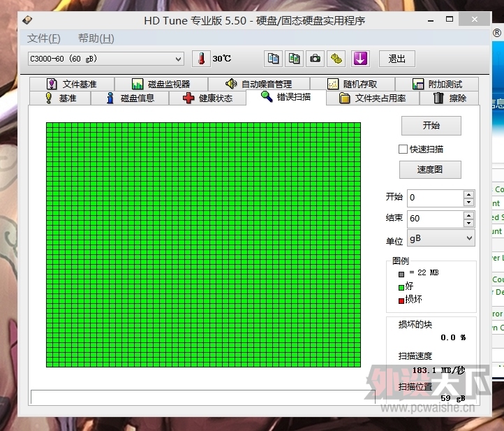Viewport: 504px width, 431px height.
Task: Open the 帮助(H) menu
Action: click(x=96, y=38)
